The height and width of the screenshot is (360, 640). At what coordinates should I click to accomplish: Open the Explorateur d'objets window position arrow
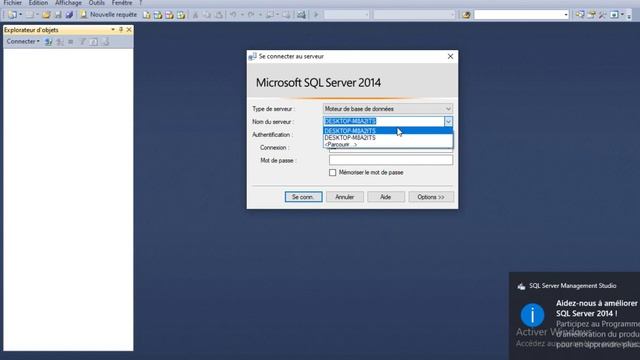pyautogui.click(x=113, y=30)
